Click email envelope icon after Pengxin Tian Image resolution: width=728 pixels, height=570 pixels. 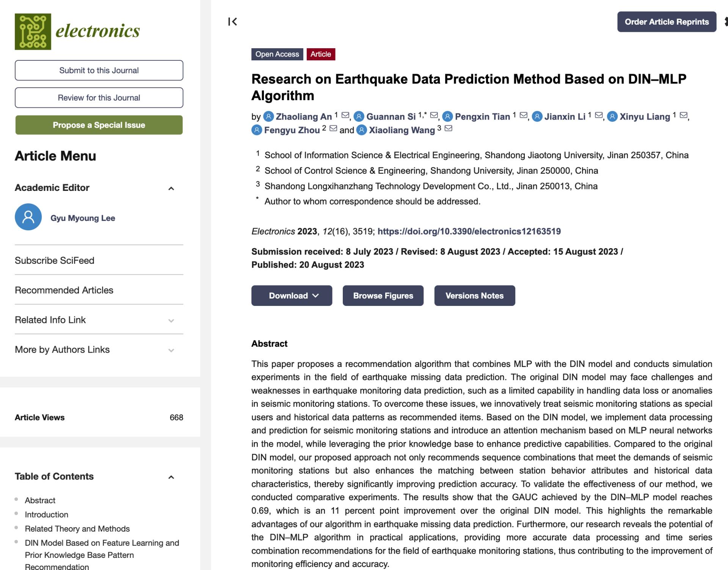(x=523, y=115)
